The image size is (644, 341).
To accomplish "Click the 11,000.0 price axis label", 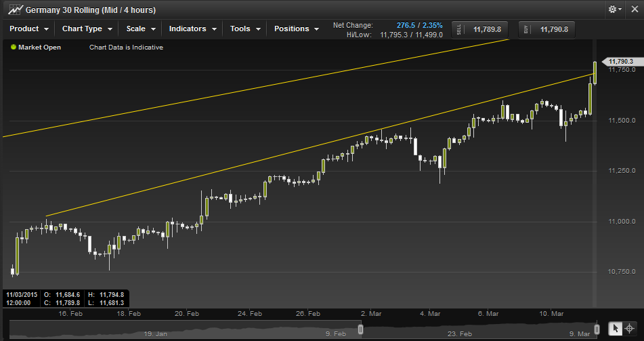I will (622, 222).
